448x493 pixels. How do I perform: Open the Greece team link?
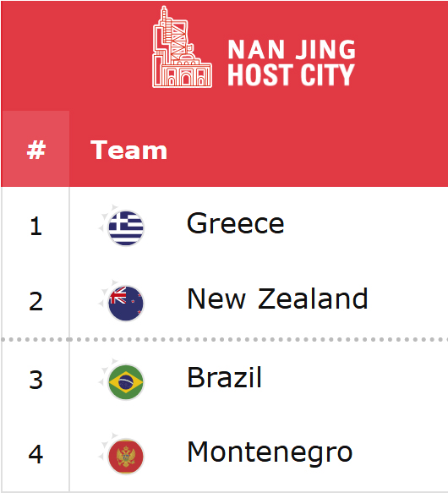coord(236,223)
